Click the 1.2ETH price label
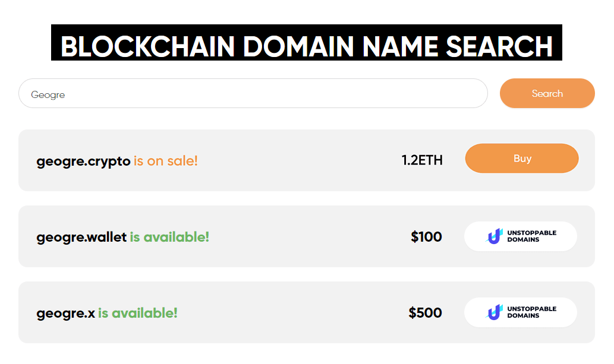The width and height of the screenshot is (614, 364). (422, 160)
